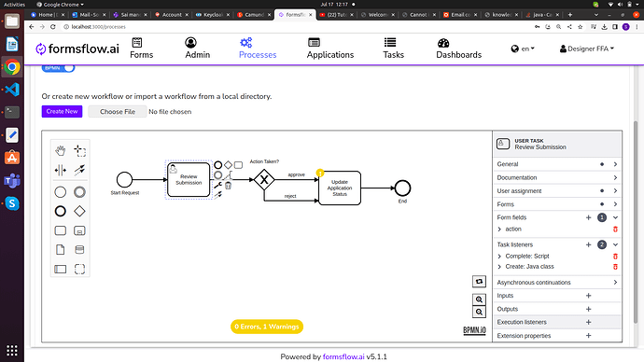Collapse the Task listeners section
Screen dimensions: 644x362
point(615,244)
